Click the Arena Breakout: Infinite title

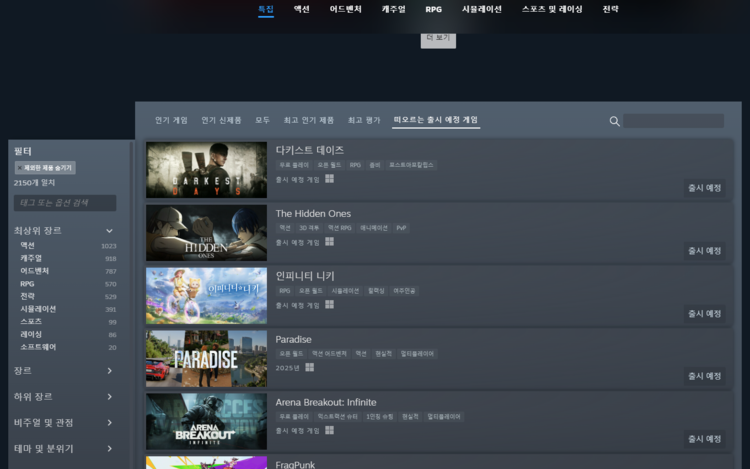click(326, 403)
